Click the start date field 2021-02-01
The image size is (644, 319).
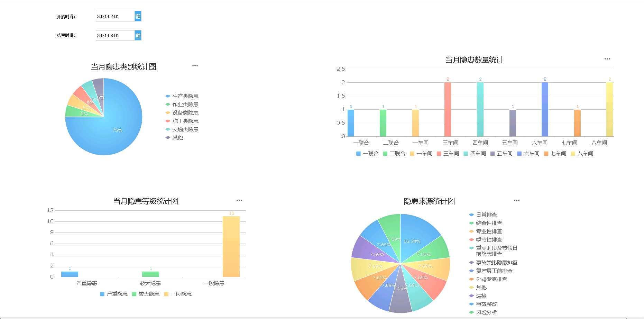[115, 16]
